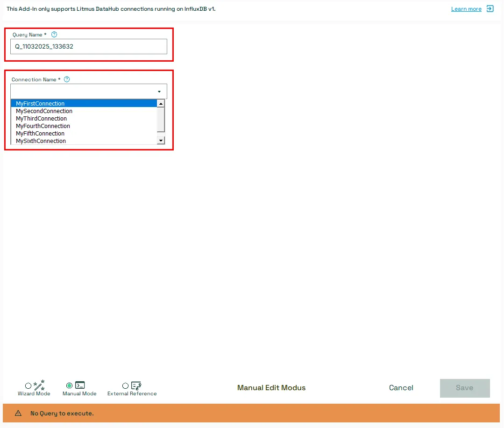Image resolution: width=504 pixels, height=428 pixels.
Task: Open the Connection Name help icon
Action: tap(66, 79)
